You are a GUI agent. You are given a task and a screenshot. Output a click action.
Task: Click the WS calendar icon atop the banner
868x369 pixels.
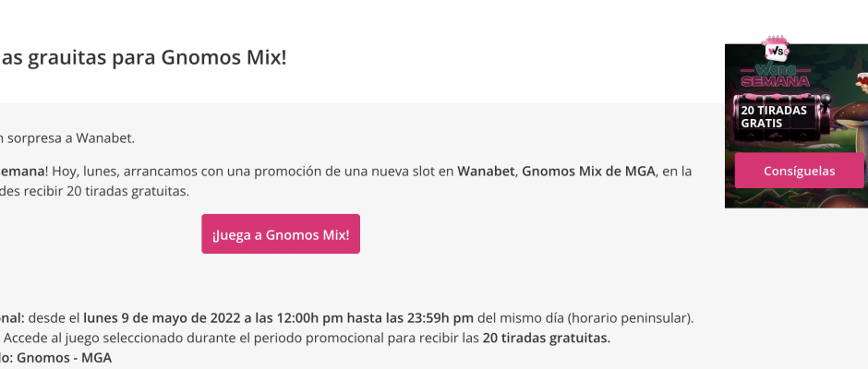click(x=776, y=49)
